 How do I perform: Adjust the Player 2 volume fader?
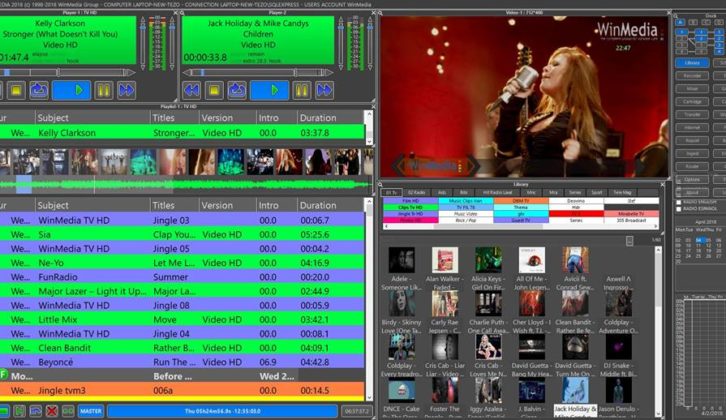coord(341,43)
